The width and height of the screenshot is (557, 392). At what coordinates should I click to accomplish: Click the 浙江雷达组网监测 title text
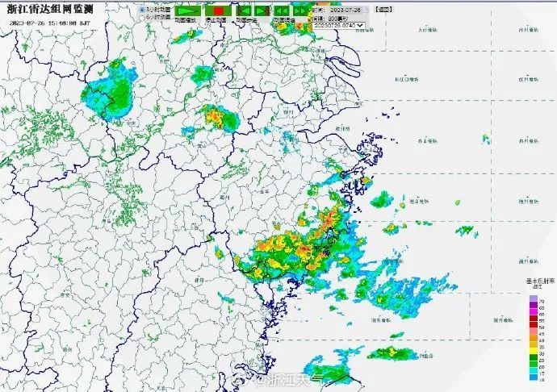pos(50,9)
